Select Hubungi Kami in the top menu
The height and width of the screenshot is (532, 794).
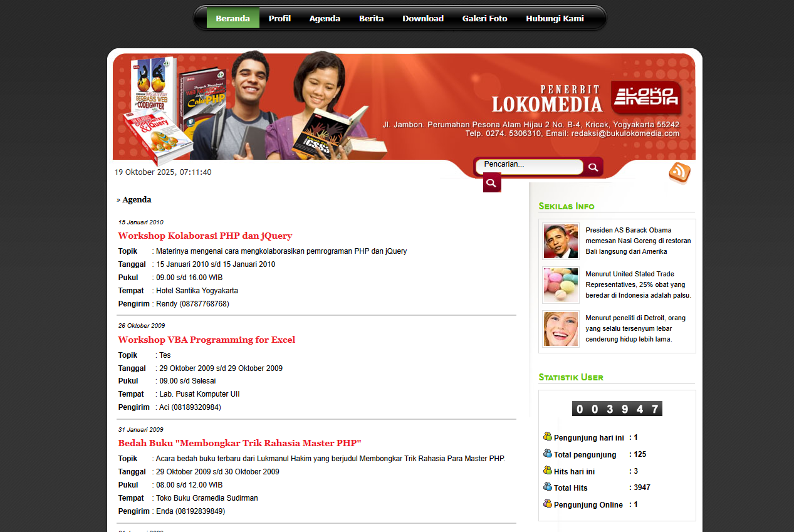click(x=555, y=18)
